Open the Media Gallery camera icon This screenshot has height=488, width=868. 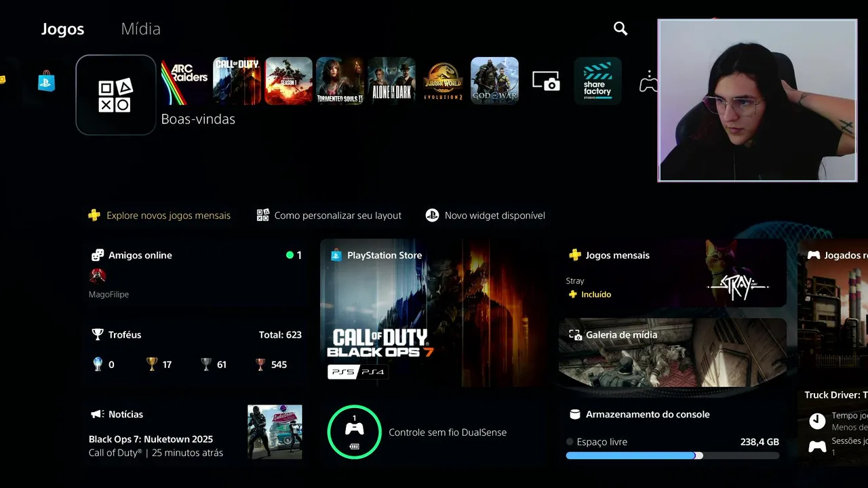point(546,81)
